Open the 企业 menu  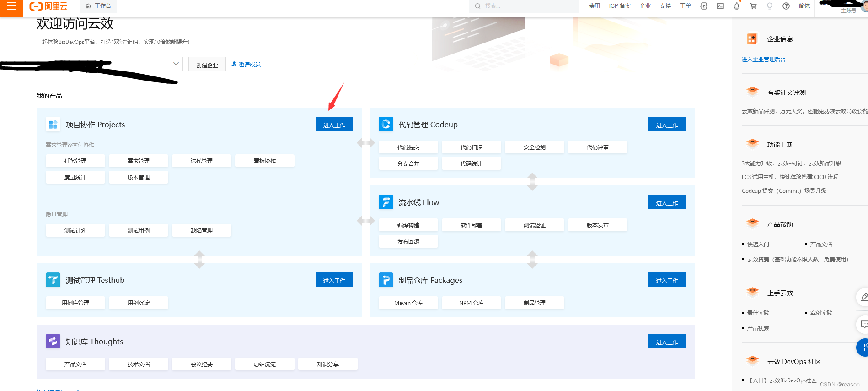tap(645, 6)
